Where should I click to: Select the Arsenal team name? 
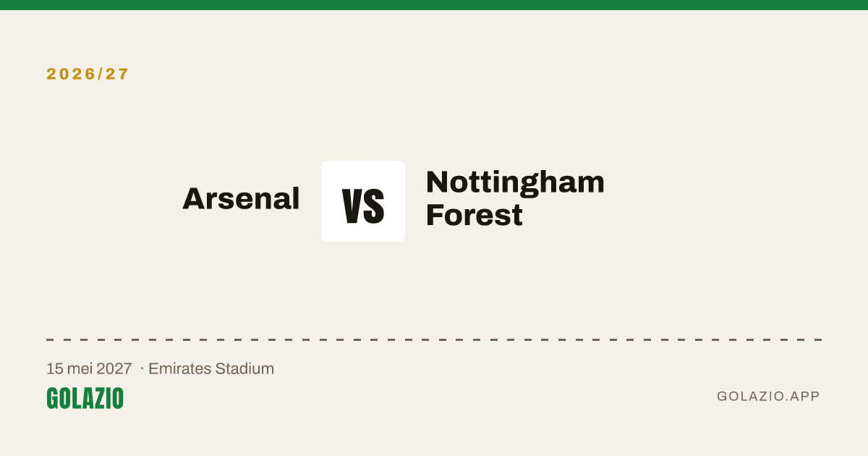241,198
